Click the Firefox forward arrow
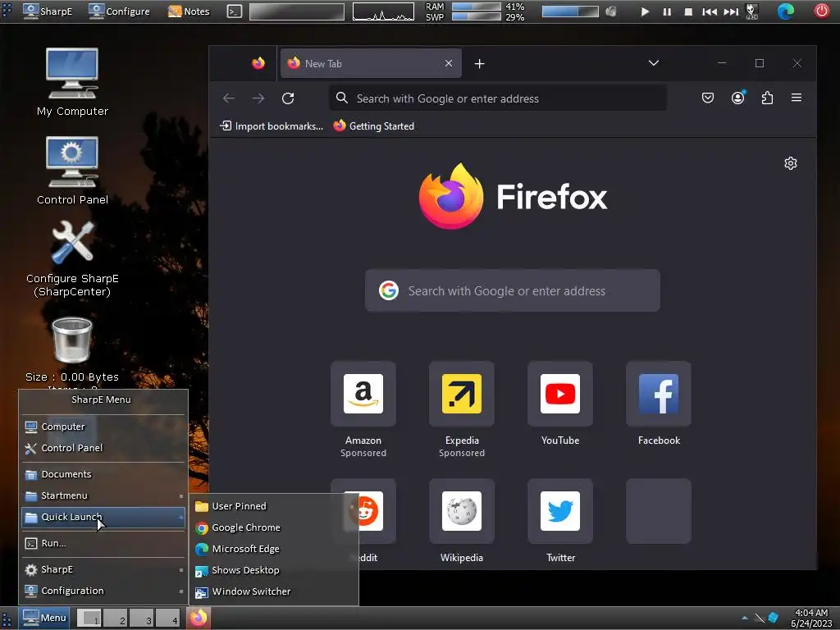The height and width of the screenshot is (630, 840). tap(258, 98)
